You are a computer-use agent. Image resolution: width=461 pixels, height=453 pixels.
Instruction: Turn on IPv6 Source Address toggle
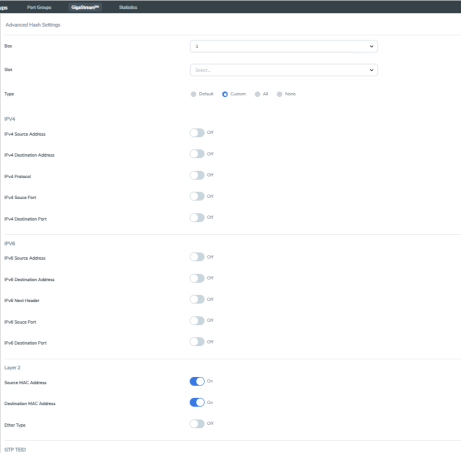[197, 257]
